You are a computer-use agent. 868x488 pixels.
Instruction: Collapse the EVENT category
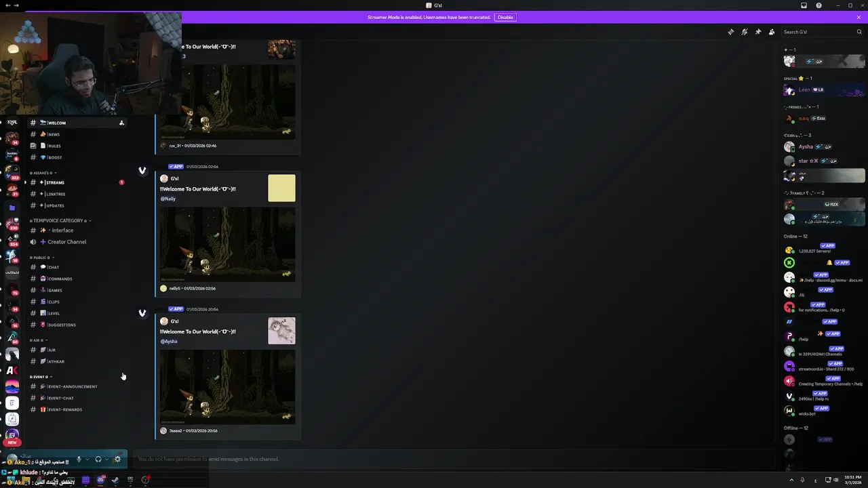click(41, 377)
